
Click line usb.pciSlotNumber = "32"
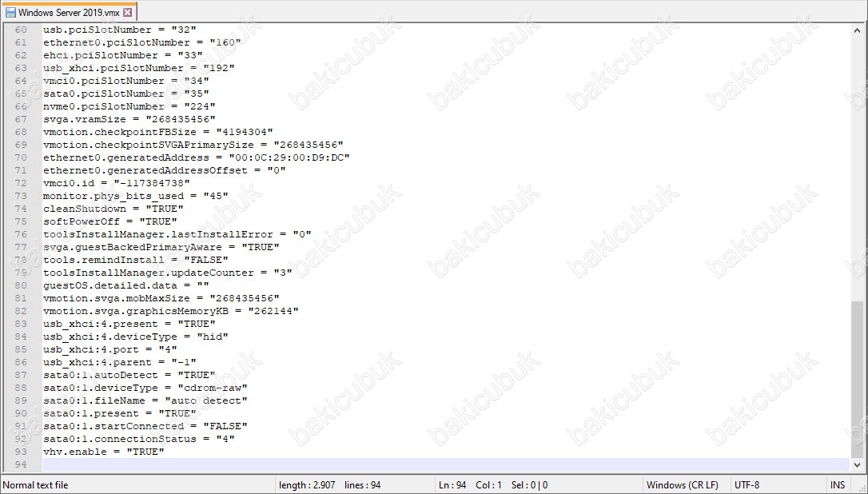(120, 30)
